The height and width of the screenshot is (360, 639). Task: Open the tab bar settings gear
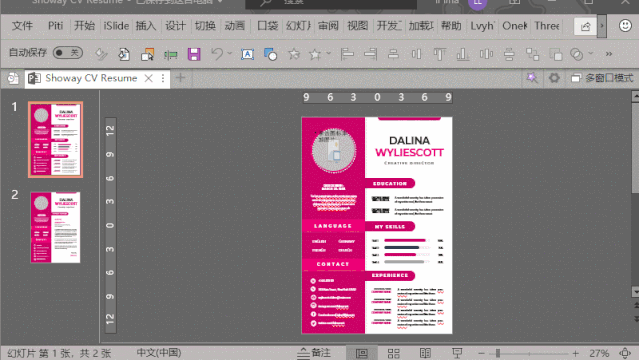(x=554, y=77)
